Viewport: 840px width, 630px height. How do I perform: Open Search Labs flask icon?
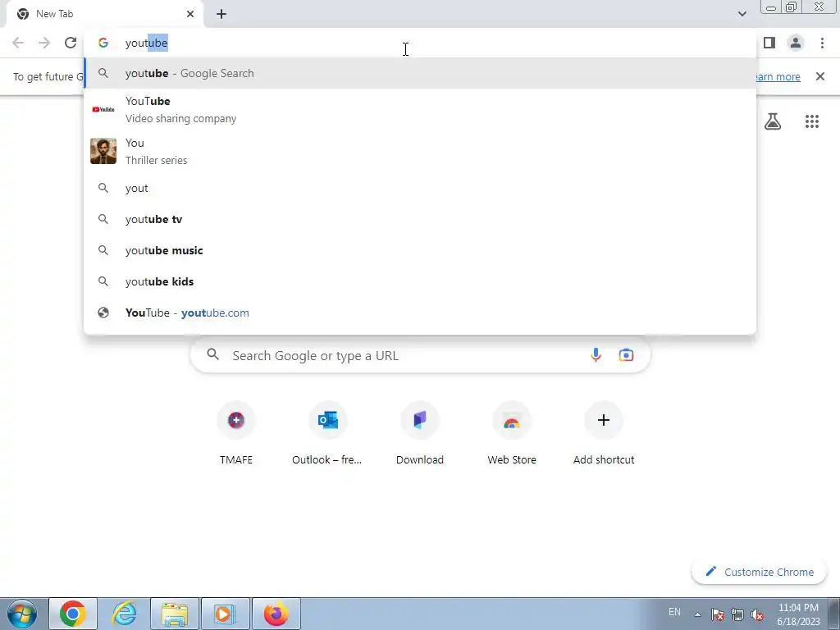tap(773, 121)
